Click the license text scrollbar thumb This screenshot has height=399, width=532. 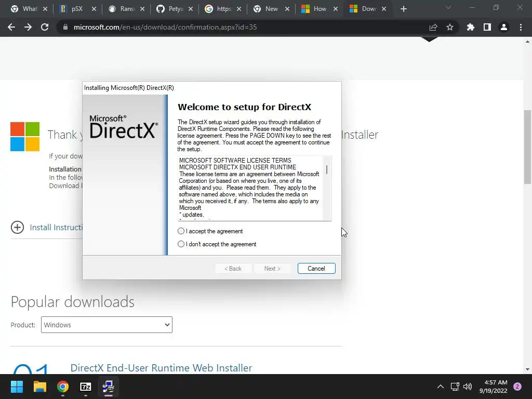point(327,169)
